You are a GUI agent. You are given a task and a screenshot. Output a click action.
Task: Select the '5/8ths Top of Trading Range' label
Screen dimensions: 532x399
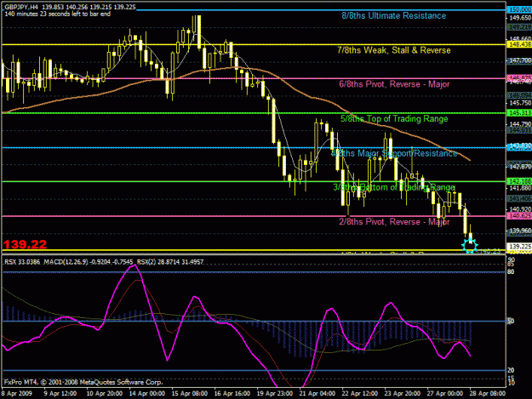pyautogui.click(x=394, y=118)
